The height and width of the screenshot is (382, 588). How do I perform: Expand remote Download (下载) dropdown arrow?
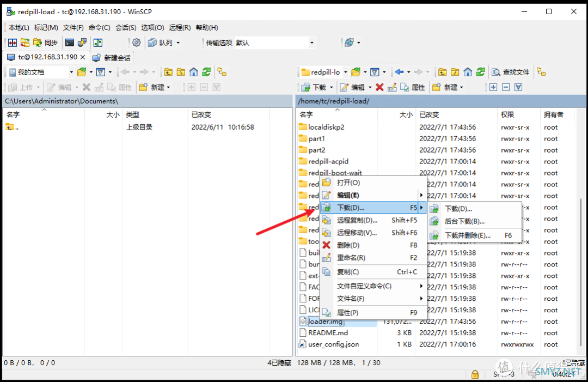(332, 87)
